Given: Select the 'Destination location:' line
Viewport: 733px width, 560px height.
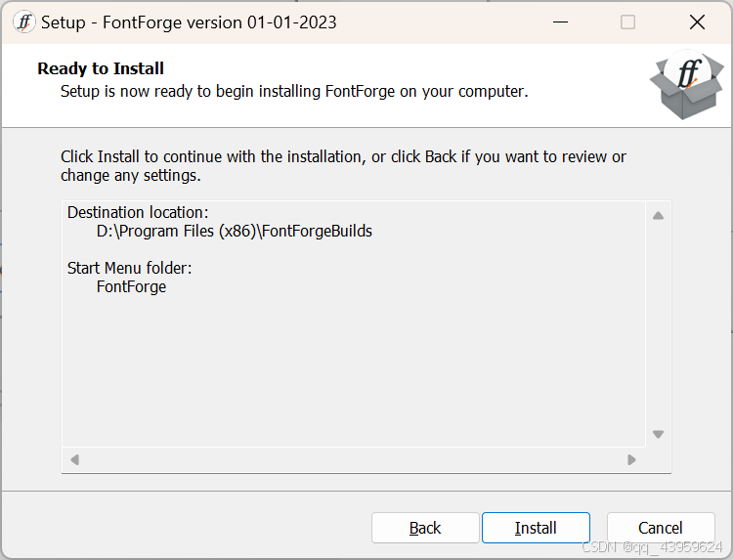Looking at the screenshot, I should click(138, 212).
